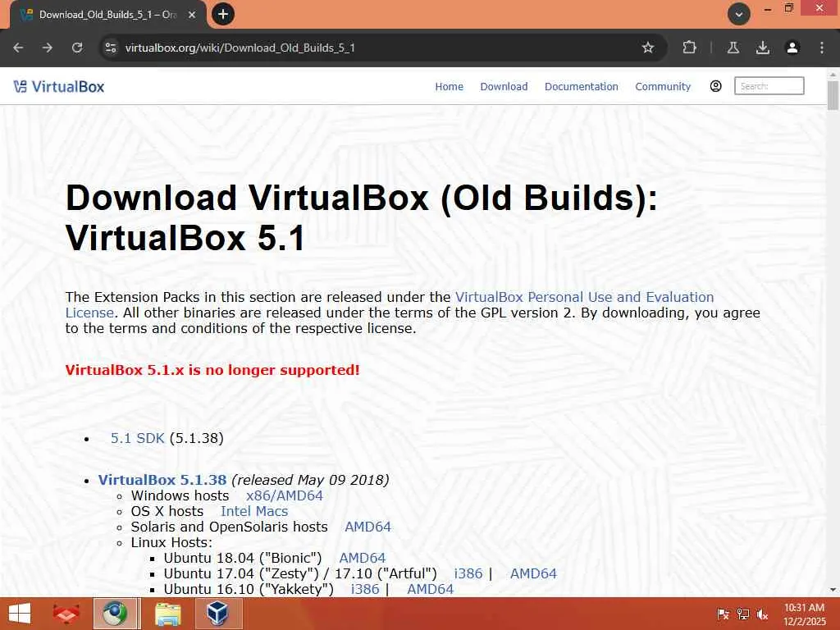
Task: Open the Documentation nav item
Action: pyautogui.click(x=582, y=86)
